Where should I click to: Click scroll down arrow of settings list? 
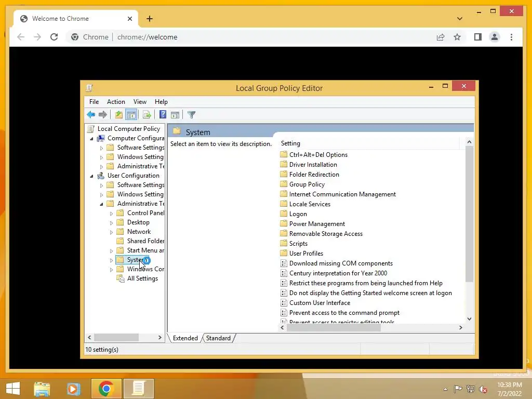tap(469, 318)
